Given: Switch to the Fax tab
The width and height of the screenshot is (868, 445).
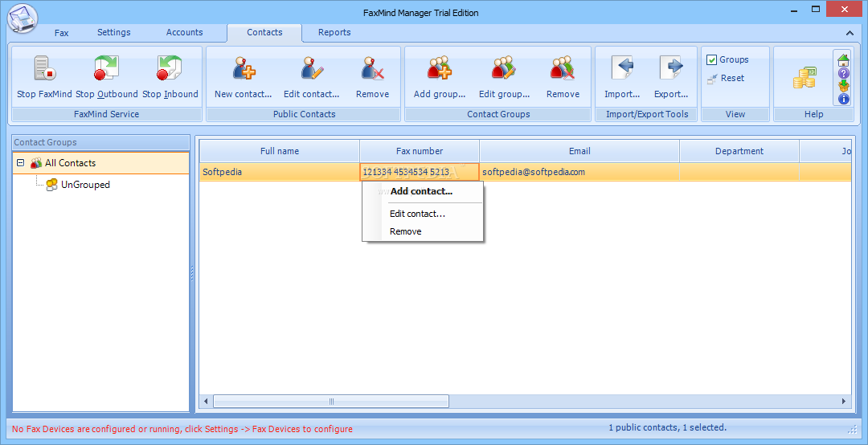Looking at the screenshot, I should tap(61, 33).
